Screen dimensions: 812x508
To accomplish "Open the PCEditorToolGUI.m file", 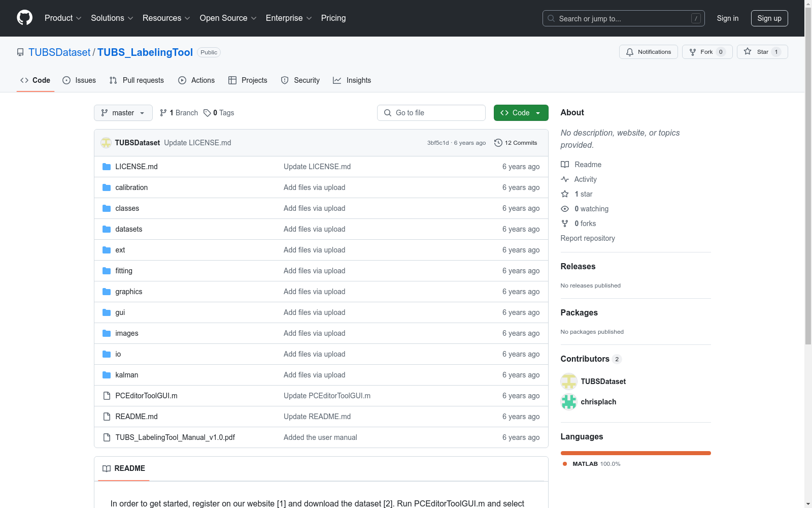I will [x=146, y=396].
